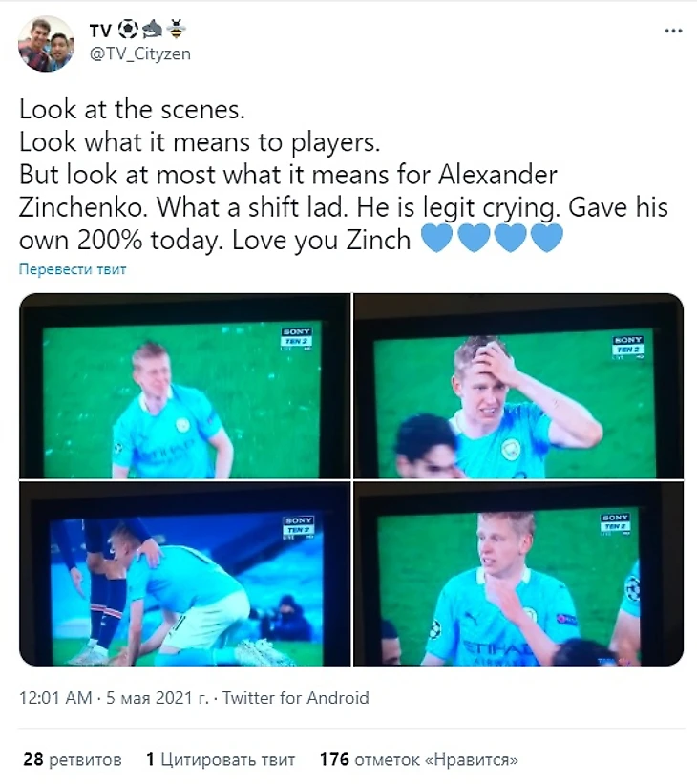Translate tweet via "Перевести твит"
697x784 pixels.
73,269
